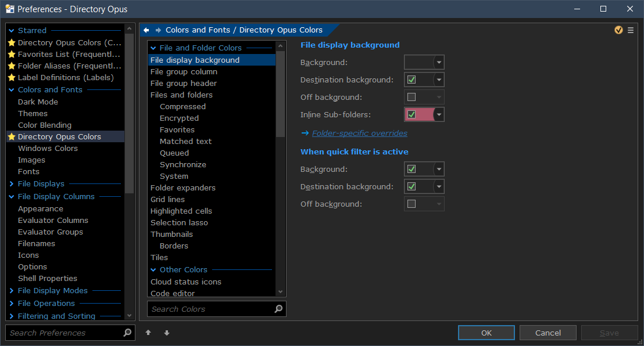This screenshot has width=644, height=346.
Task: Click the magnifier icon in Search Preferences
Action: pos(127,333)
